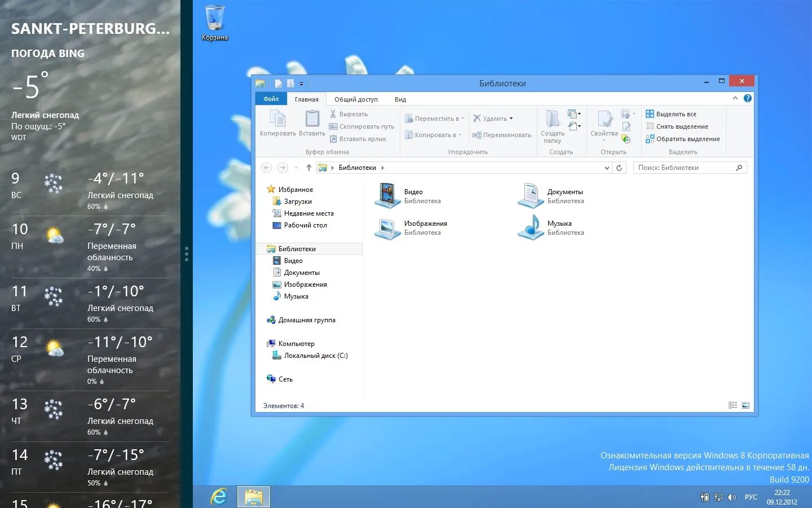Select Компьютер in navigation pane
This screenshot has width=812, height=508.
coord(290,344)
